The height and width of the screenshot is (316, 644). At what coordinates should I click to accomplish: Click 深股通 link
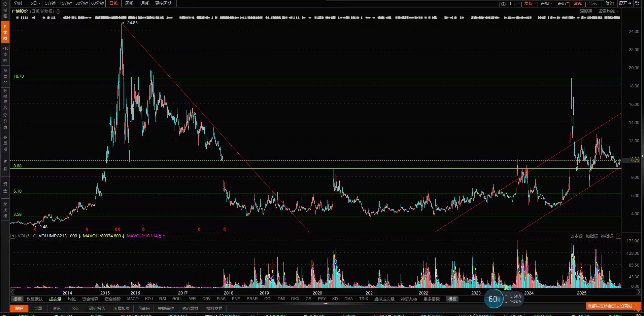(x=586, y=11)
